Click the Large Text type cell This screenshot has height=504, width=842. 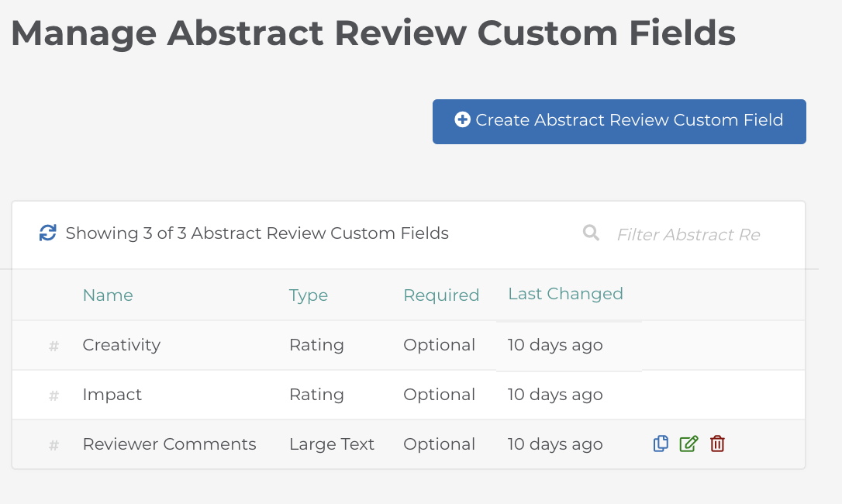tap(331, 444)
